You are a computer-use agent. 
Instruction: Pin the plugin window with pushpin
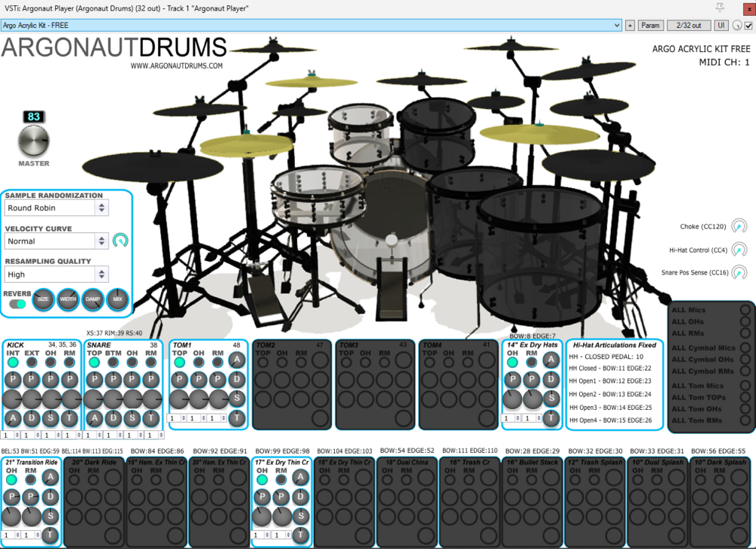[x=720, y=8]
